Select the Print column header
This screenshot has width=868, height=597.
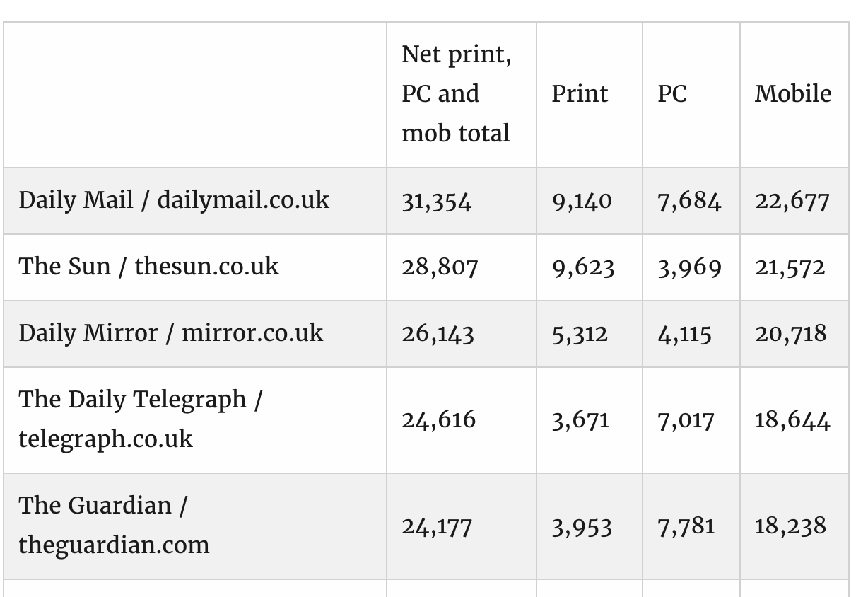pos(580,94)
